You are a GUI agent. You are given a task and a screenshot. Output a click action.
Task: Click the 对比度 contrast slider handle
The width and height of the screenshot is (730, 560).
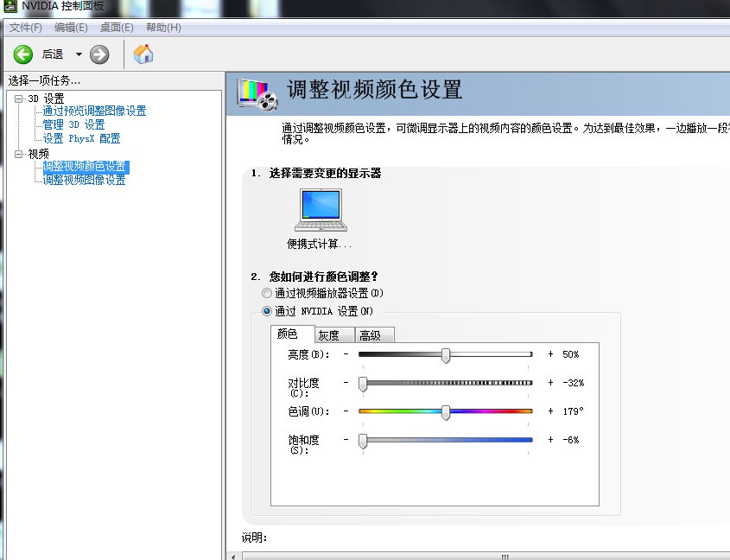(x=363, y=384)
